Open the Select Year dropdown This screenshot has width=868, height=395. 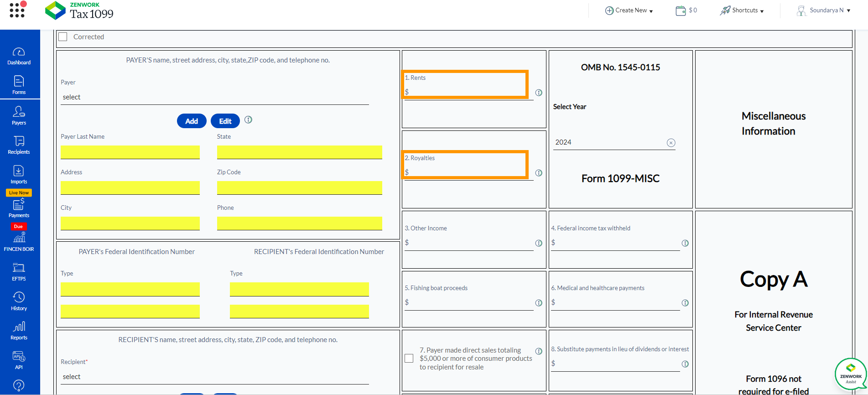pyautogui.click(x=614, y=142)
